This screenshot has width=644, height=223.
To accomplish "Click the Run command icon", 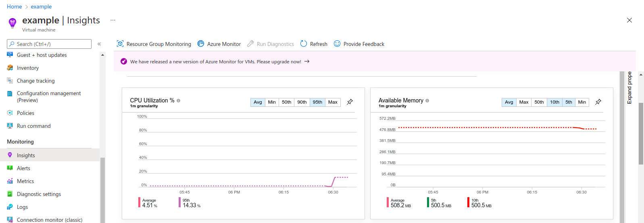I will (x=10, y=126).
